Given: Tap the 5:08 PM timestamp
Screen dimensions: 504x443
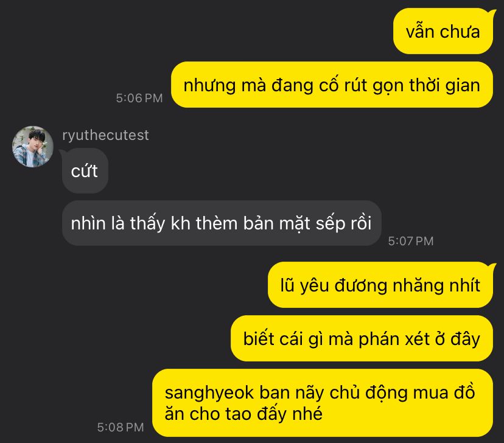Looking at the screenshot, I should click(121, 427).
